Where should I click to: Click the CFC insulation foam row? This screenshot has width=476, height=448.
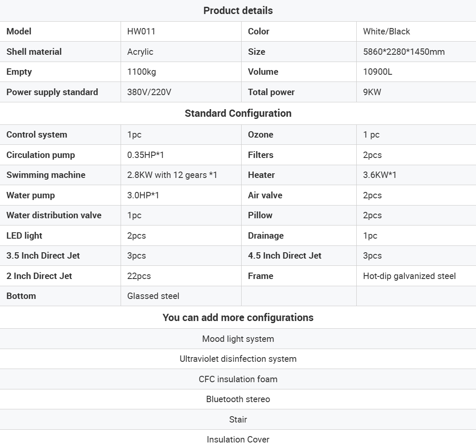coord(238,379)
